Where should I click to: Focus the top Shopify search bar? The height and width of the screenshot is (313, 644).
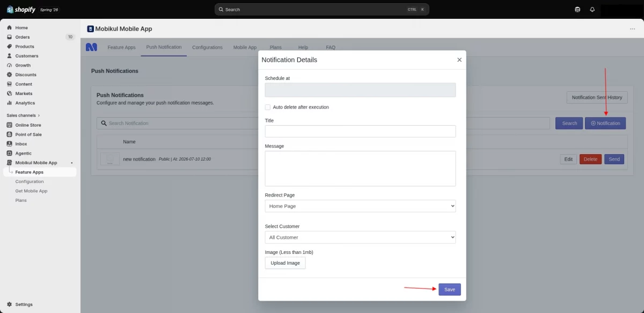(x=321, y=9)
